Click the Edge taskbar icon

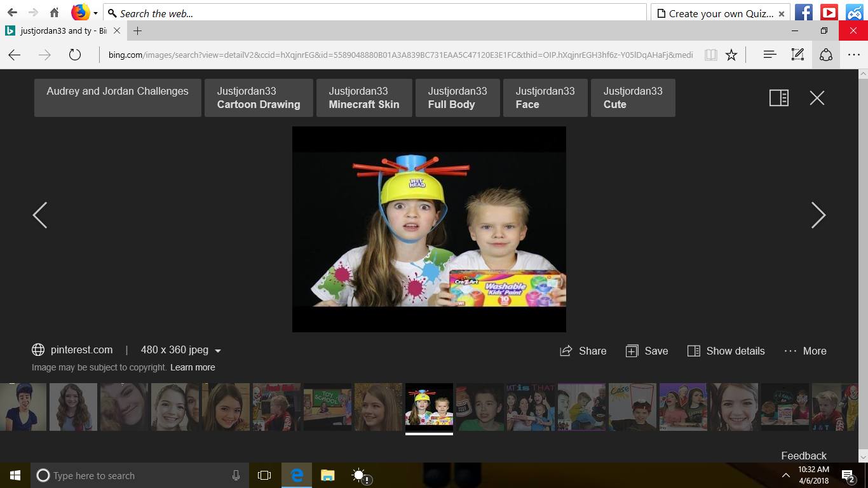pyautogui.click(x=297, y=475)
